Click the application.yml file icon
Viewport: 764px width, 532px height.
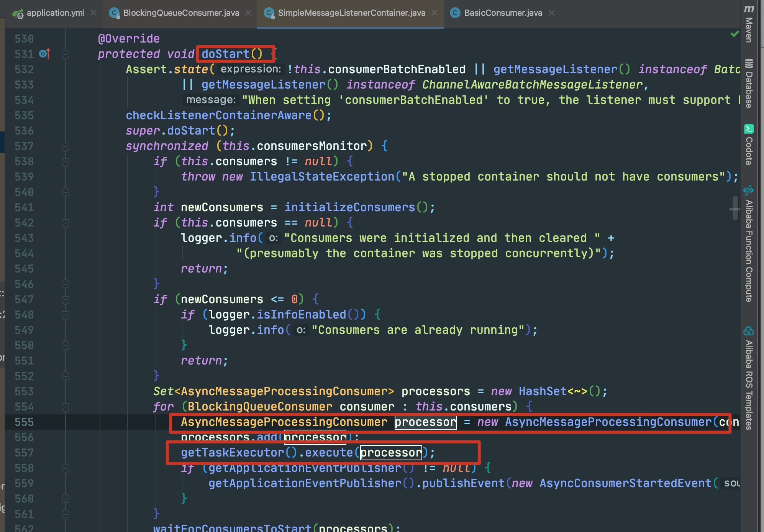point(17,13)
